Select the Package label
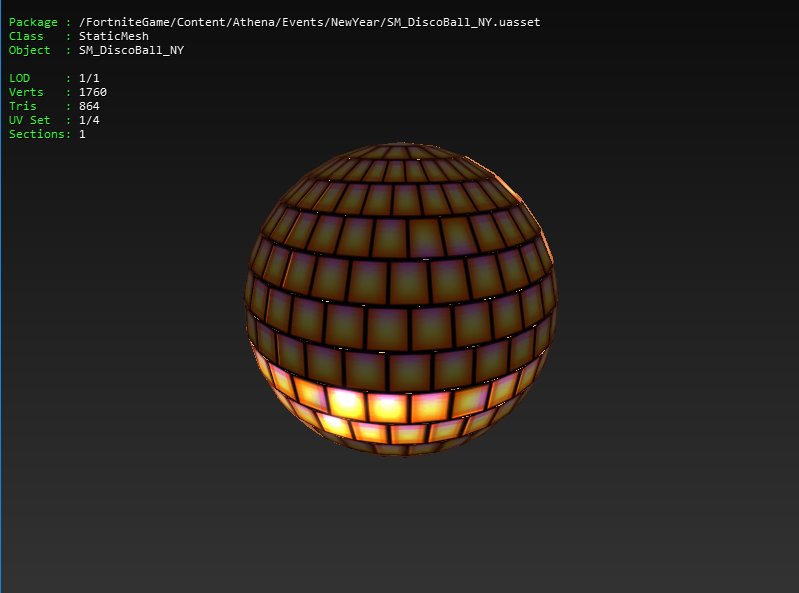Image resolution: width=799 pixels, height=593 pixels. [x=33, y=22]
